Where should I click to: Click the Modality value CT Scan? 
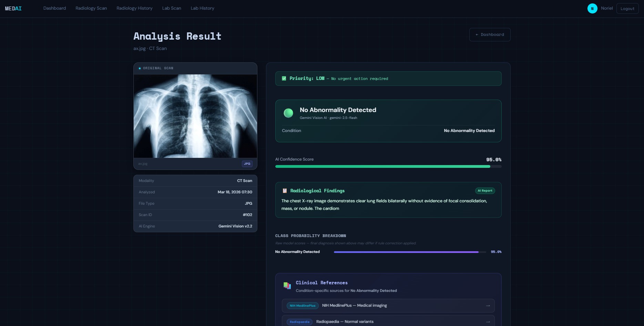click(245, 181)
